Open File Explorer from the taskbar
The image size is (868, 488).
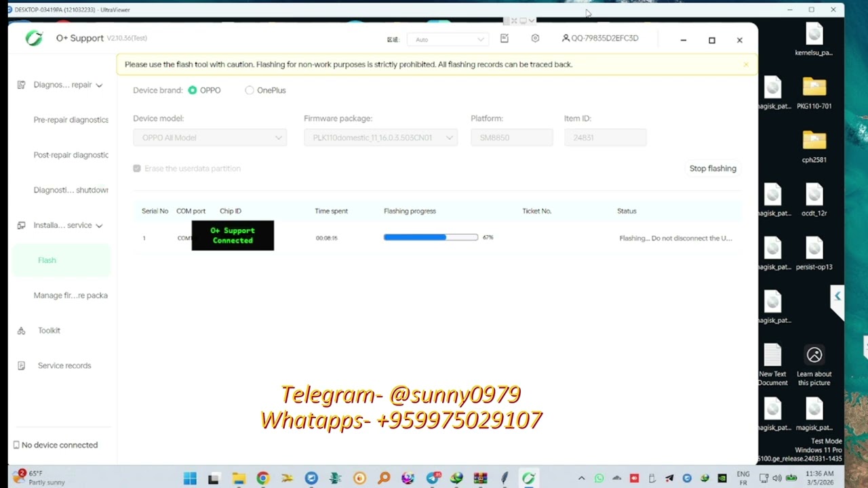[x=238, y=479]
